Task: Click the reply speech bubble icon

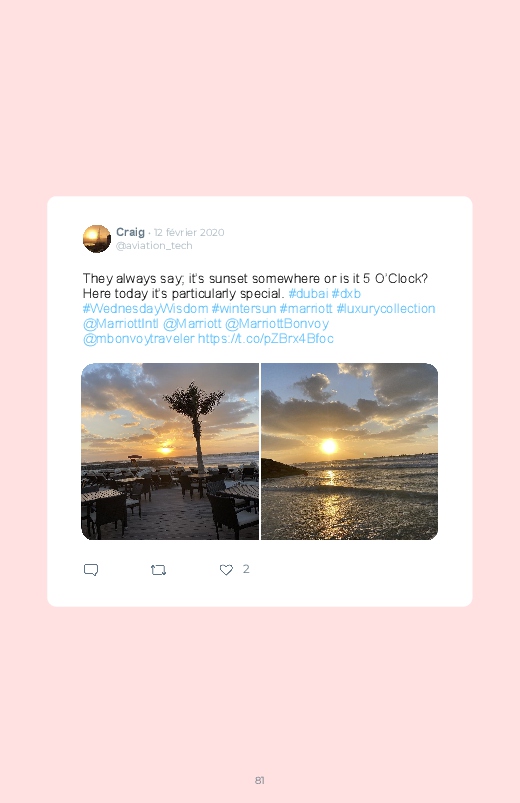Action: coord(91,569)
